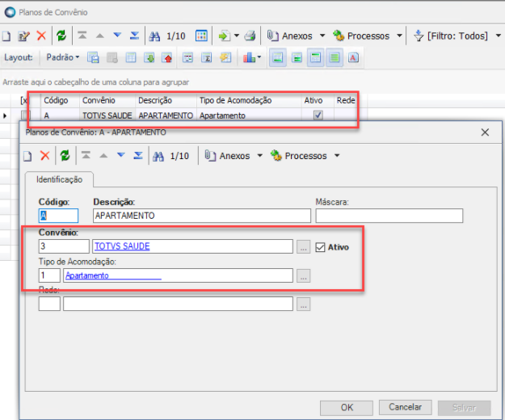
Task: Toggle the third highlighted grid view button
Action: 316,58
